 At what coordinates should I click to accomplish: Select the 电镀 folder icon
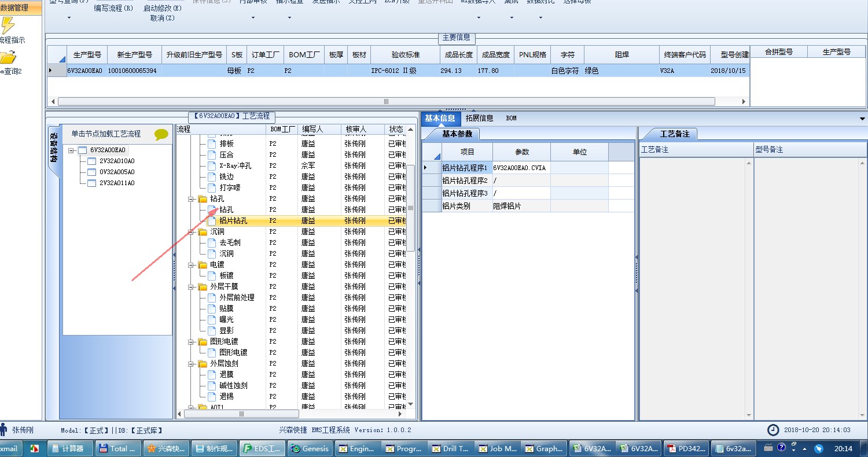pos(203,264)
